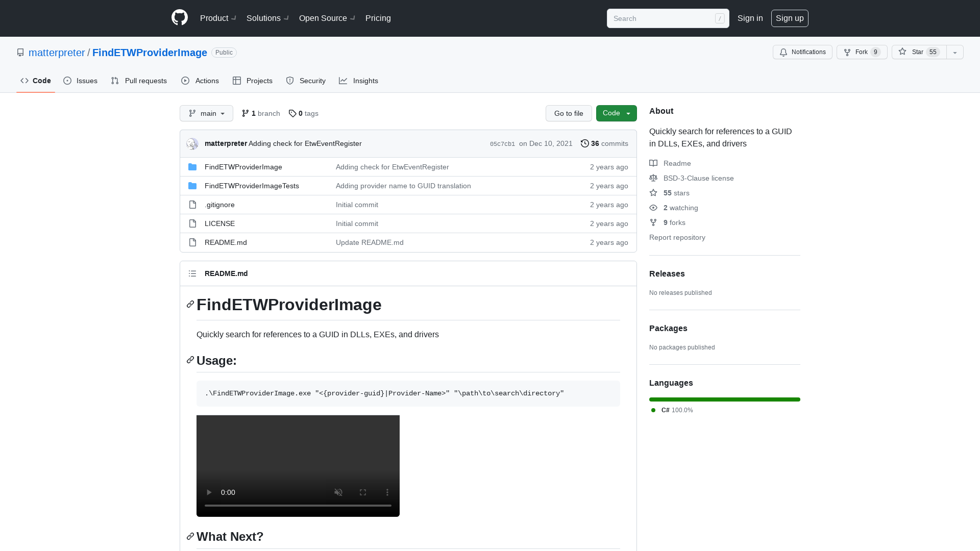Image resolution: width=980 pixels, height=551 pixels.
Task: Click Sign in
Action: pos(750,18)
